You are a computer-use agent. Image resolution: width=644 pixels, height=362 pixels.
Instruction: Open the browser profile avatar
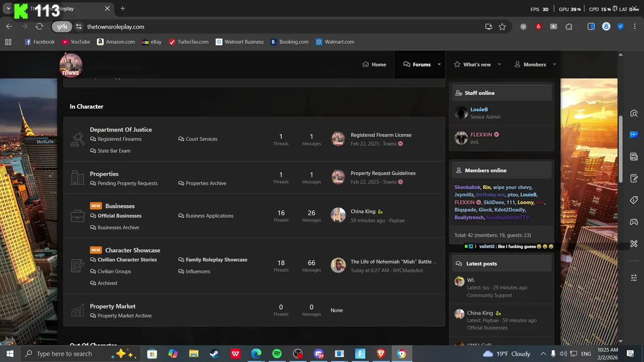[x=606, y=27]
